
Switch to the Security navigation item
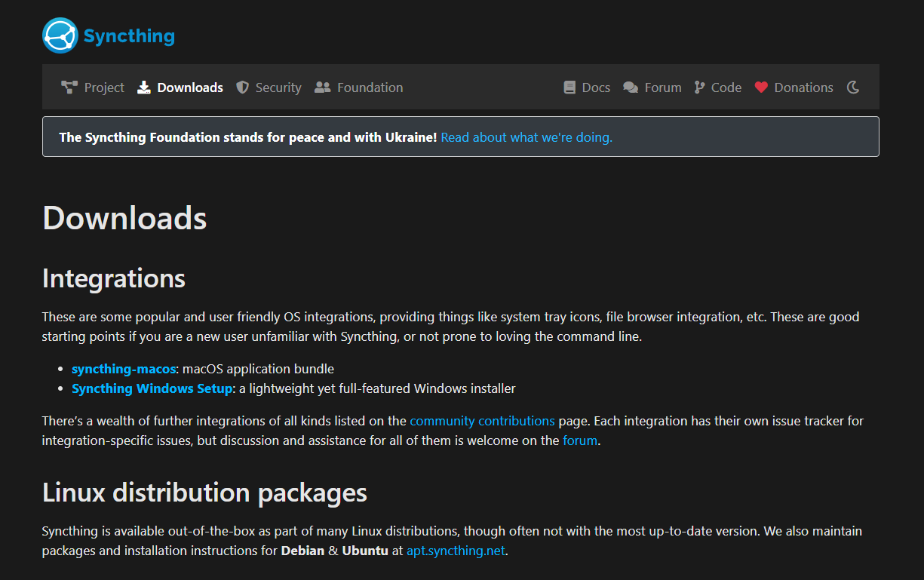[x=279, y=87]
